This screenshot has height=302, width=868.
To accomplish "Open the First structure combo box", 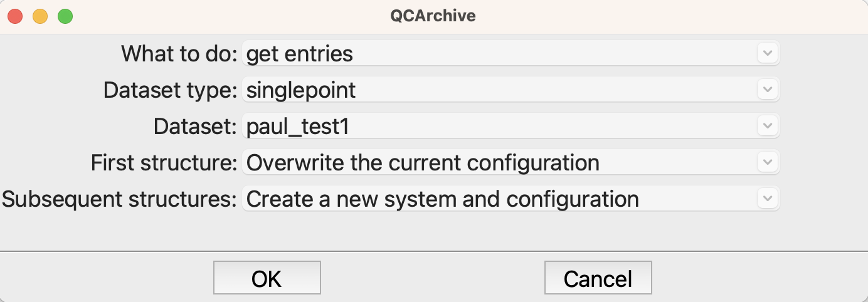I will (511, 162).
